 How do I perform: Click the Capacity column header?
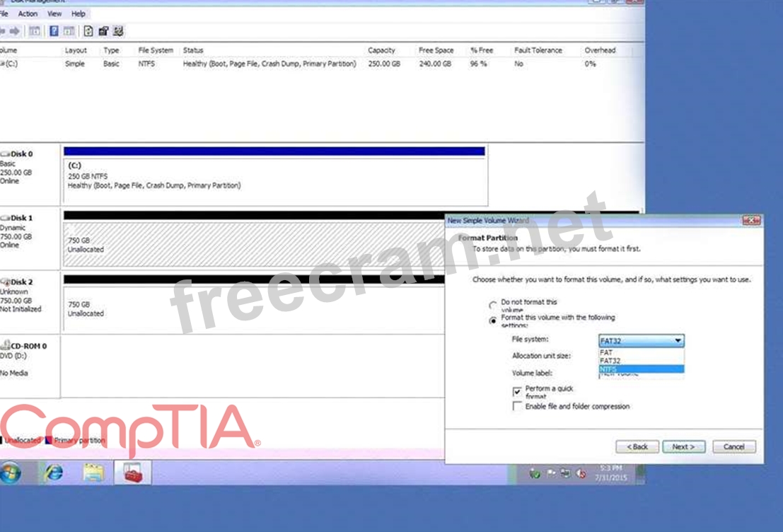click(x=381, y=50)
